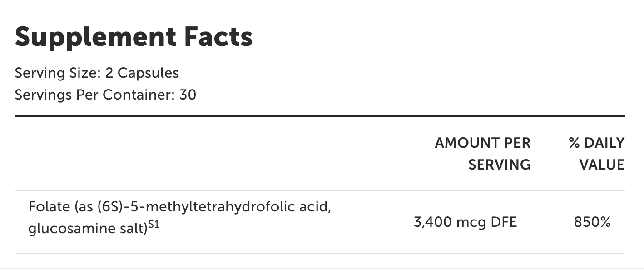Select the Serving Size: 2 Capsules line
Image resolution: width=644 pixels, height=270 pixels.
pyautogui.click(x=97, y=73)
